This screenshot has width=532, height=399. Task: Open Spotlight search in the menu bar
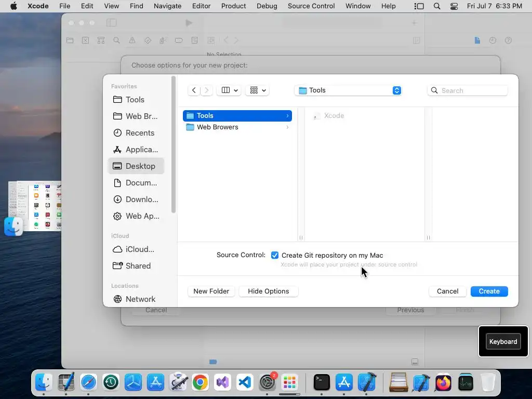click(437, 6)
